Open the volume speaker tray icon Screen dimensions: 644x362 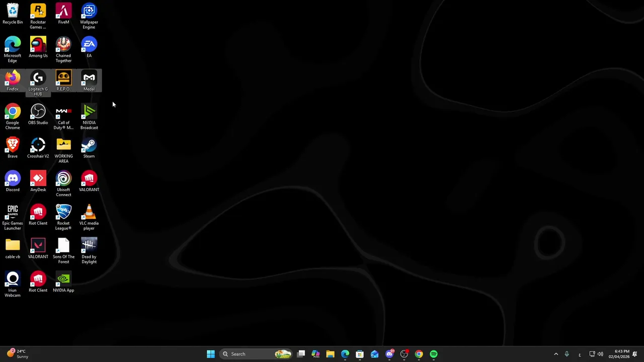click(600, 354)
